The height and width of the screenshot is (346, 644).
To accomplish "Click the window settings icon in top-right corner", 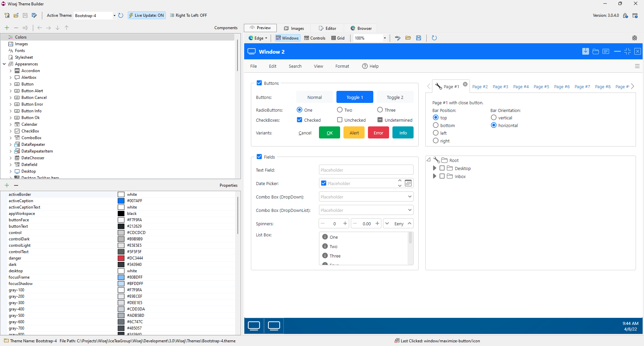I will 635,15.
